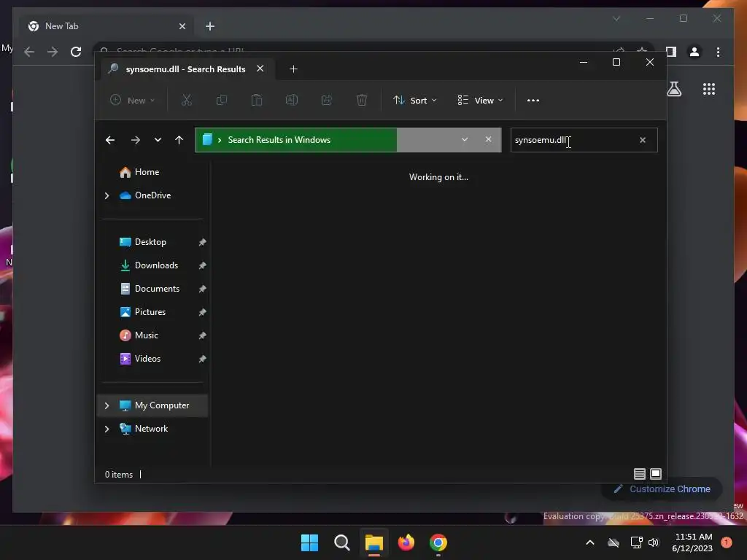The height and width of the screenshot is (560, 747).
Task: Stop the search in the address bar
Action: pos(488,139)
